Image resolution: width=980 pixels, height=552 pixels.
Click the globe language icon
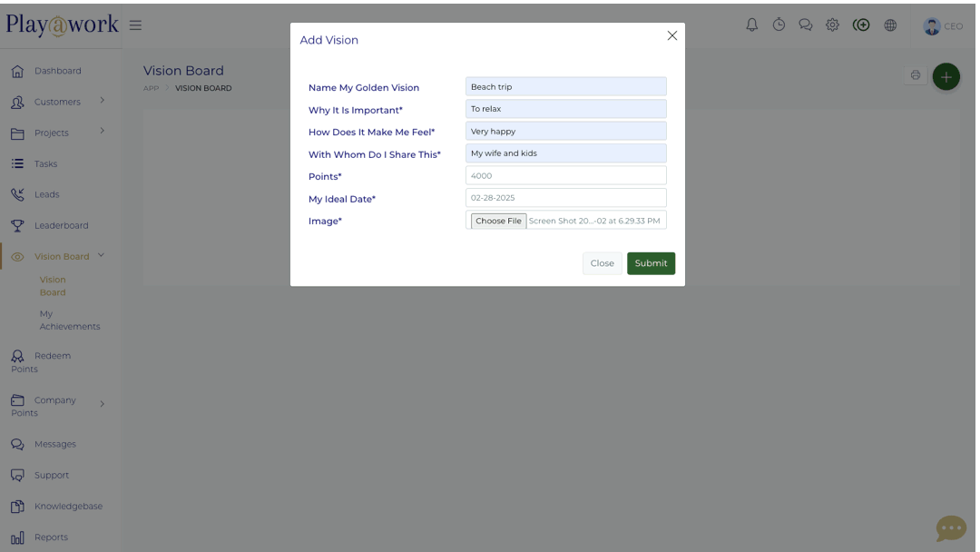tap(890, 25)
